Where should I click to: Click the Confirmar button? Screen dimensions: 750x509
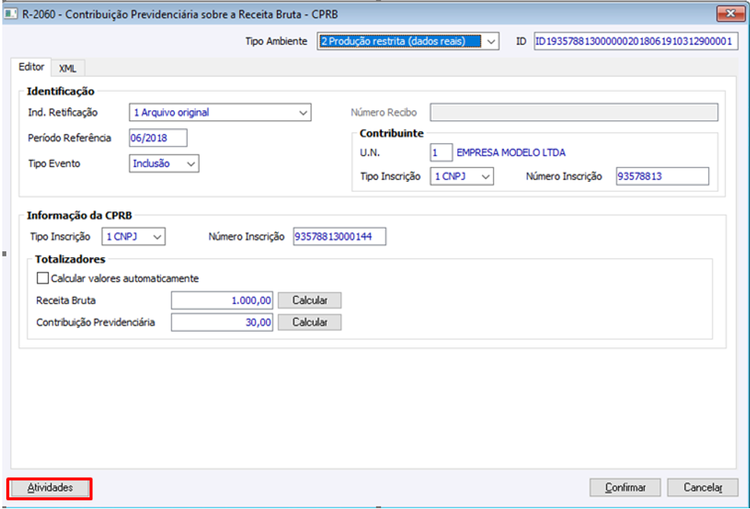pos(625,488)
